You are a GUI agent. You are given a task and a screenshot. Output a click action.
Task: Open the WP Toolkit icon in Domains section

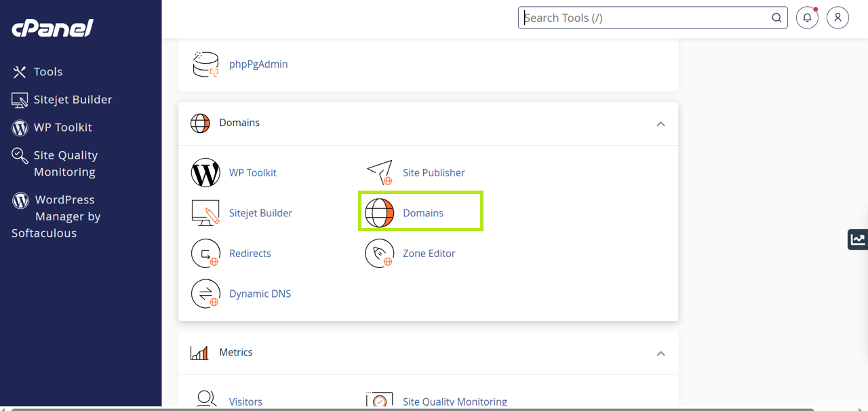point(205,173)
